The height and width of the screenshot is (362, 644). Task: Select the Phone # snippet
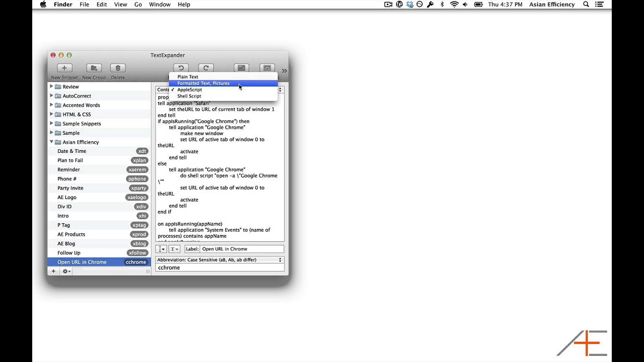(99, 179)
